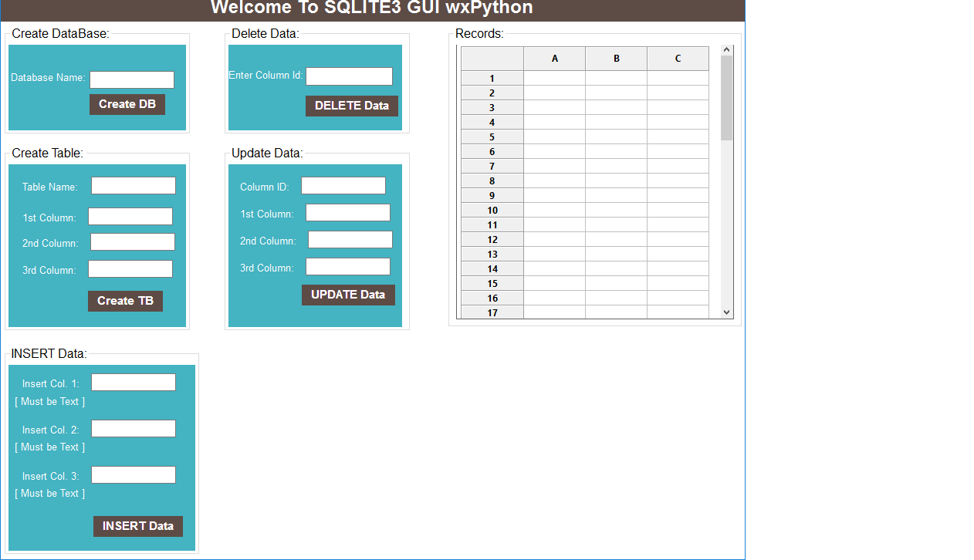Image resolution: width=974 pixels, height=560 pixels.
Task: Click the Insert Col. 3 text field
Action: click(x=133, y=474)
